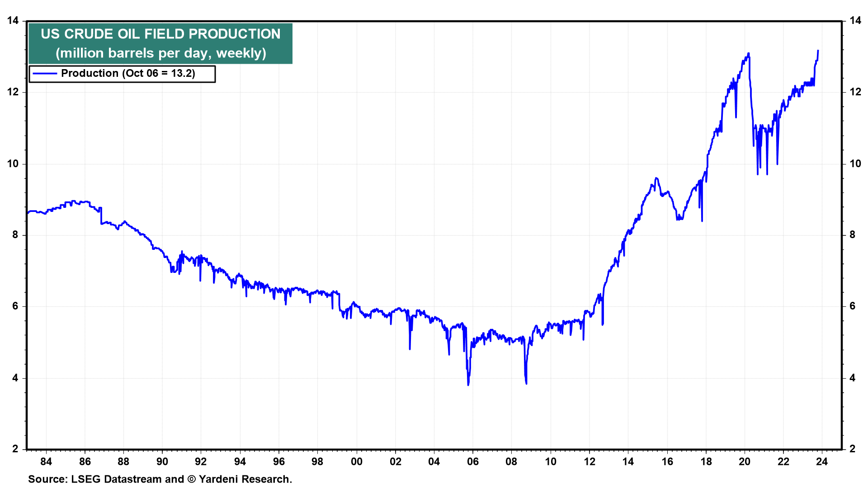Click the 24 x-axis year label
Screen dimensions: 868x488
[x=822, y=462]
